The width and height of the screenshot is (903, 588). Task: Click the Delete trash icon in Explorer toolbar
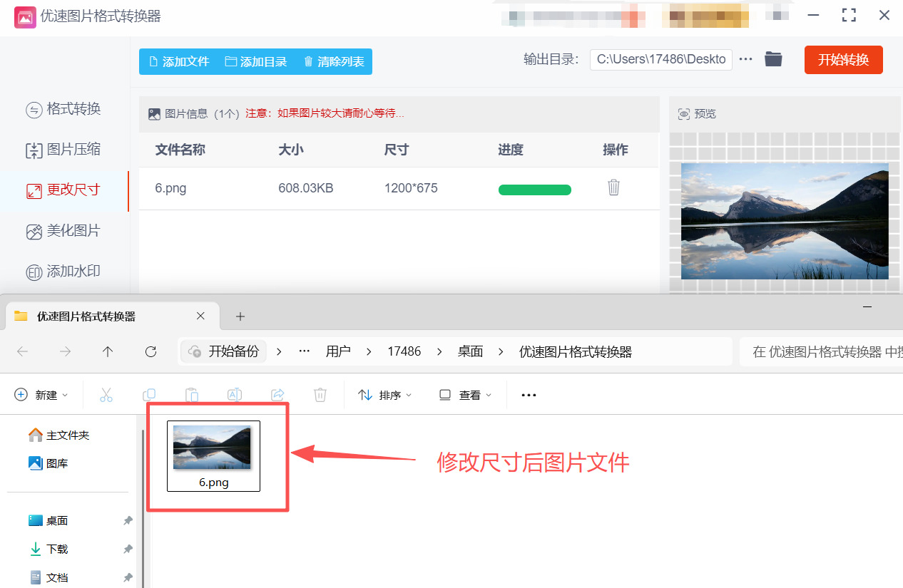[x=321, y=395]
